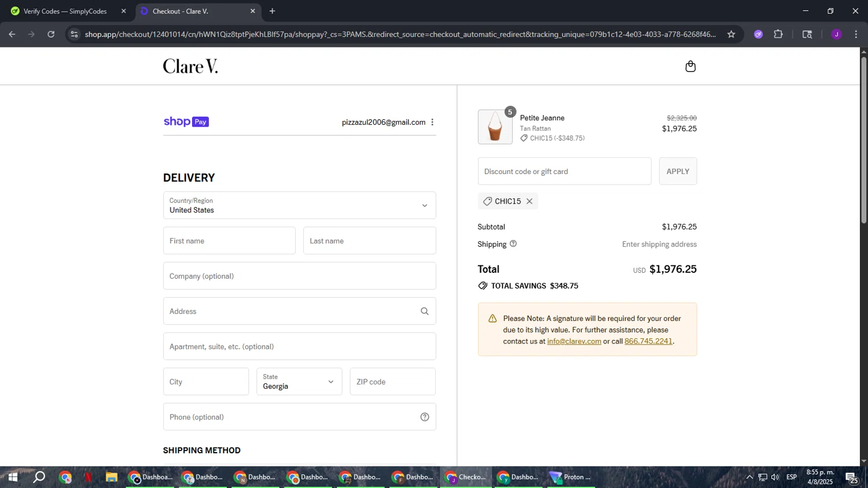Image resolution: width=868 pixels, height=488 pixels.
Task: Open the phone field help icon
Action: pos(425,417)
